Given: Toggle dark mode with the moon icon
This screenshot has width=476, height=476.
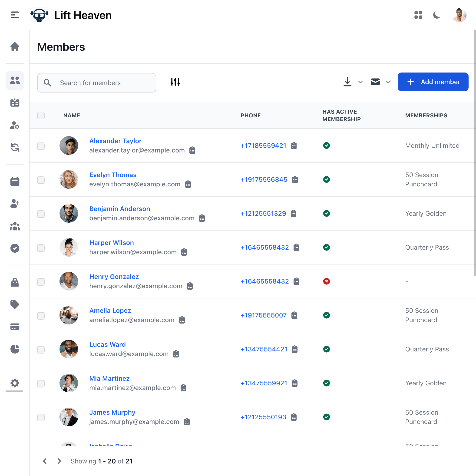Looking at the screenshot, I should [x=436, y=15].
